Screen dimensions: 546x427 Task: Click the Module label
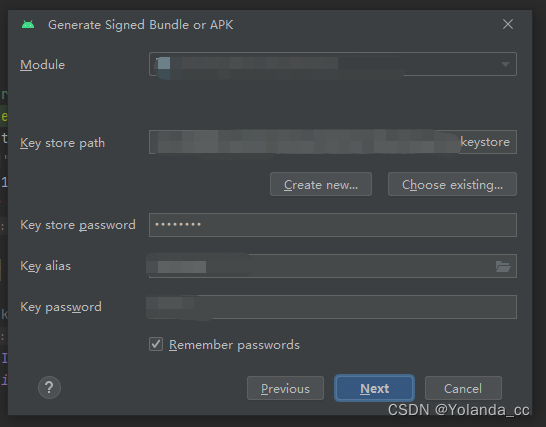[42, 65]
